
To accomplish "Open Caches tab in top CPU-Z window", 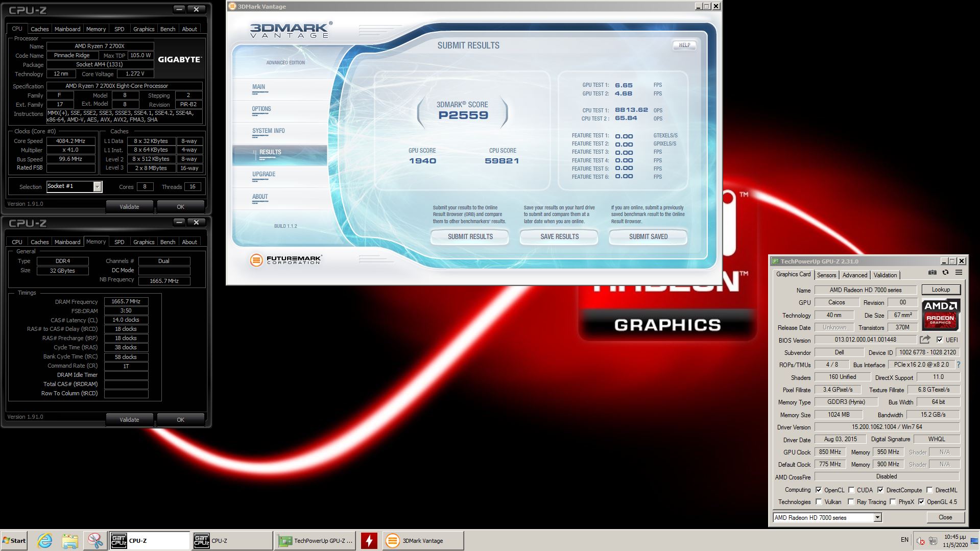I will click(39, 29).
